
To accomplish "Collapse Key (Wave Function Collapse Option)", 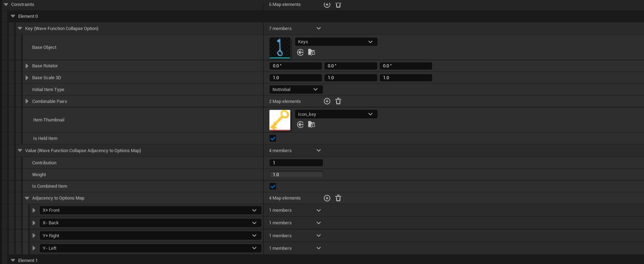I will click(x=20, y=28).
